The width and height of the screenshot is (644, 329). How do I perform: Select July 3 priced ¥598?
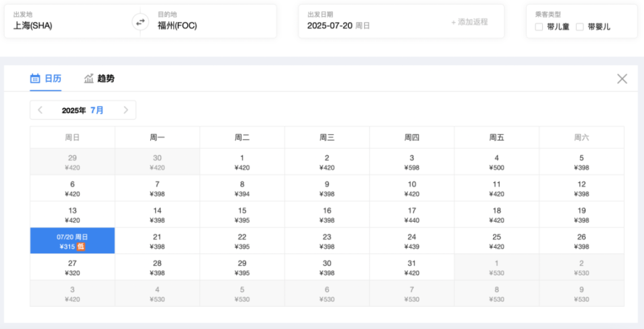pos(411,162)
